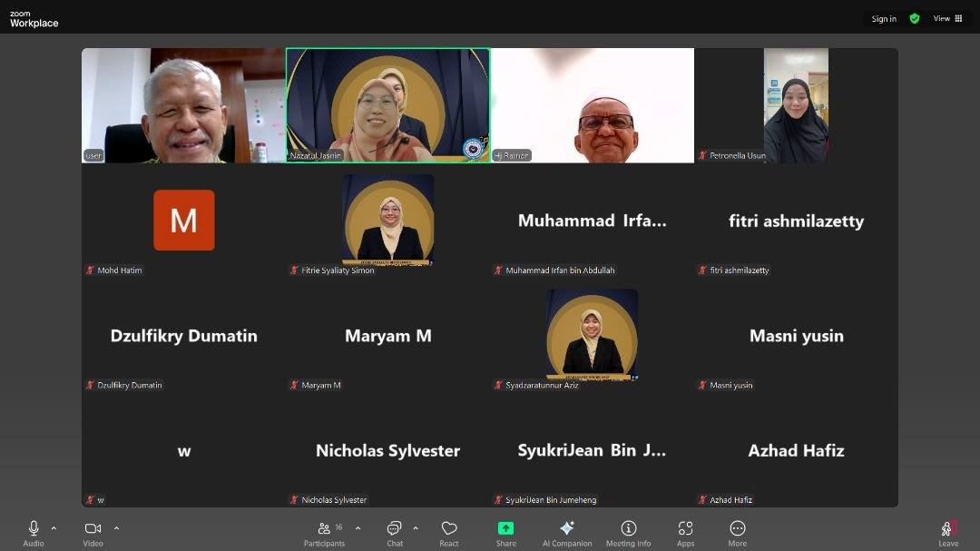Open the React emoji menu
Image resolution: width=980 pixels, height=551 pixels.
[x=449, y=533]
